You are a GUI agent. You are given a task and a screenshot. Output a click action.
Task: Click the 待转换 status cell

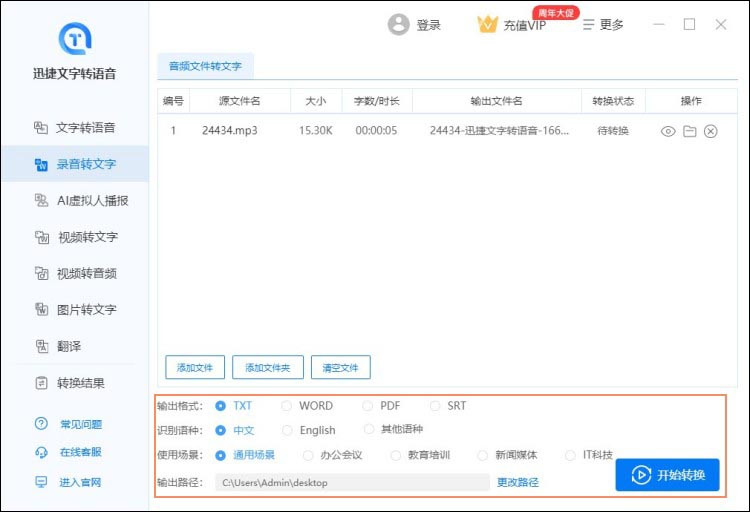coord(613,131)
